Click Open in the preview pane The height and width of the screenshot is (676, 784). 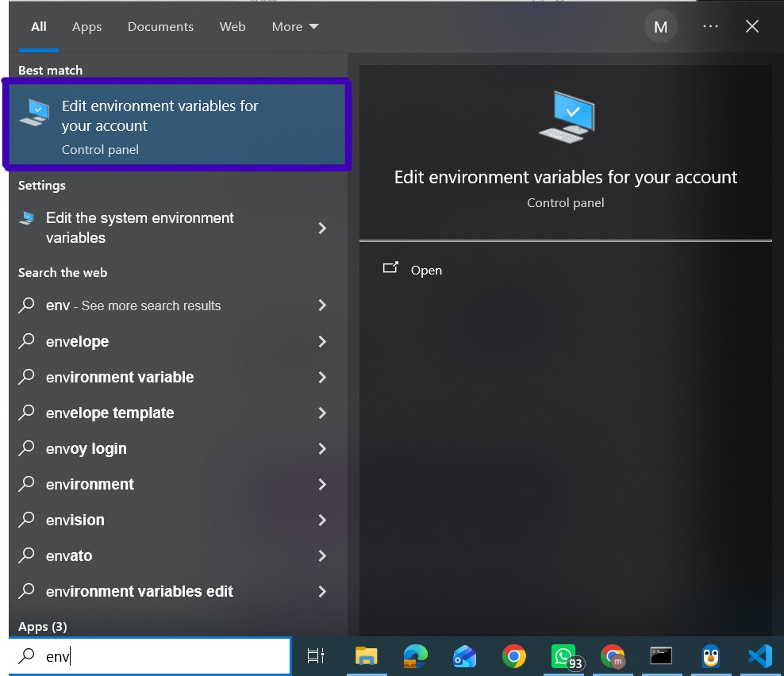(426, 270)
